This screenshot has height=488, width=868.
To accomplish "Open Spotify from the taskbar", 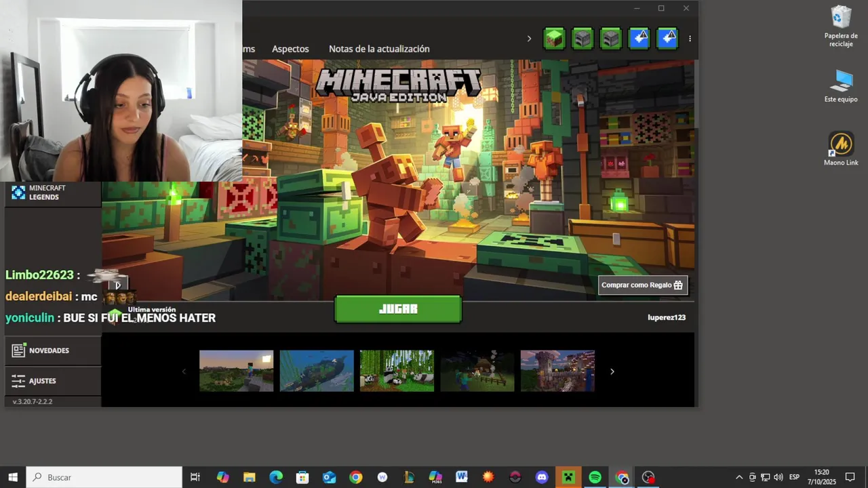I will click(x=595, y=477).
